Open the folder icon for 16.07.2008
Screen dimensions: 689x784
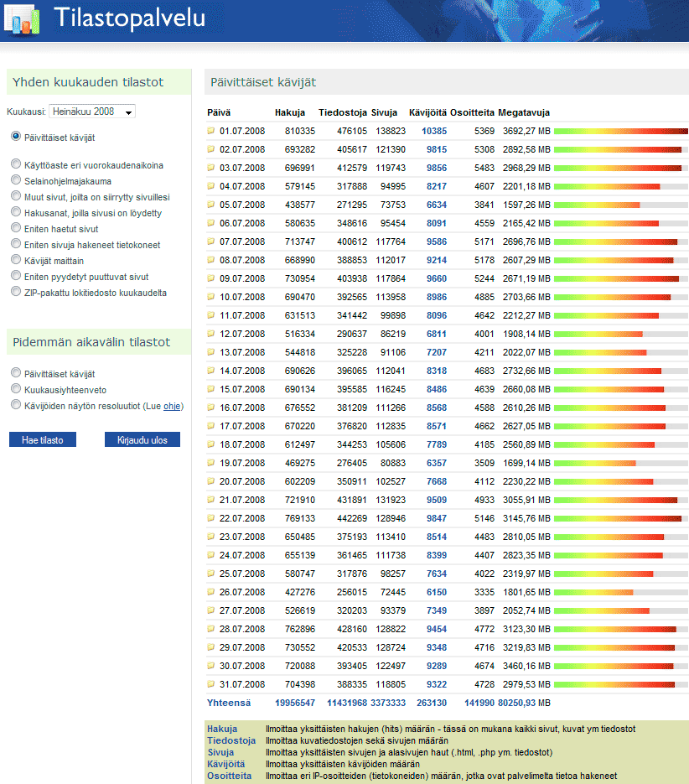(211, 408)
